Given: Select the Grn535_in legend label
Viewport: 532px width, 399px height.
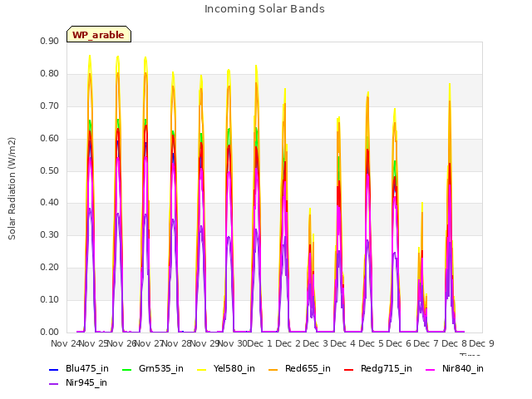Looking at the screenshot, I should [x=161, y=368].
